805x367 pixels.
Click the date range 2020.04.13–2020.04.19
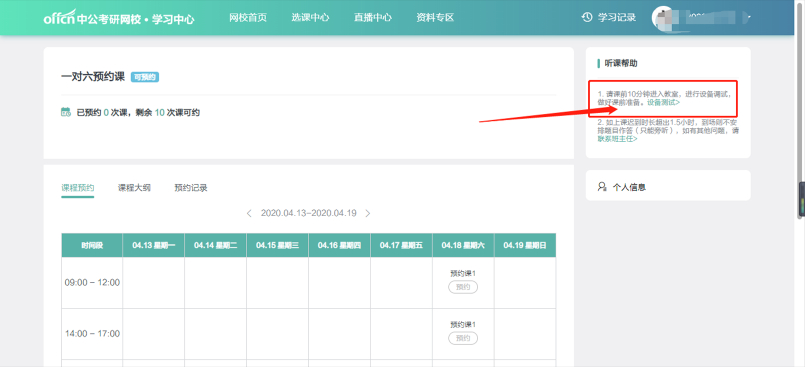pyautogui.click(x=309, y=213)
